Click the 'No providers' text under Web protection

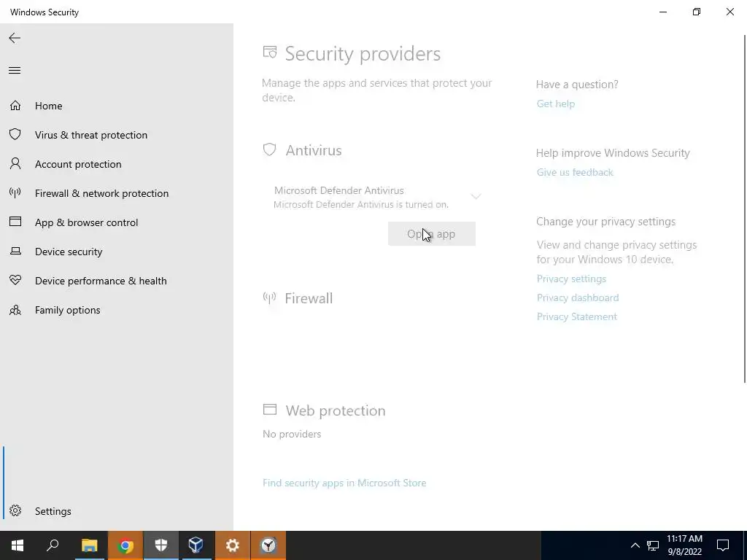(x=292, y=435)
